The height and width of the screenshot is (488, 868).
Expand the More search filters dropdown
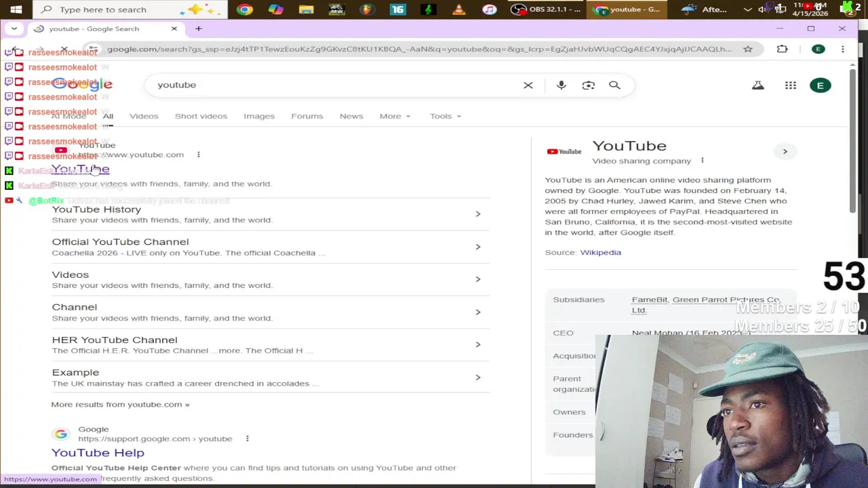395,116
